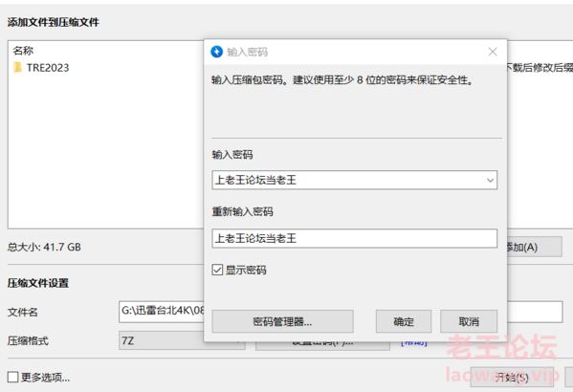The height and width of the screenshot is (392, 573).
Task: Open the 压缩格式 7Z format dropdown
Action: [x=161, y=340]
